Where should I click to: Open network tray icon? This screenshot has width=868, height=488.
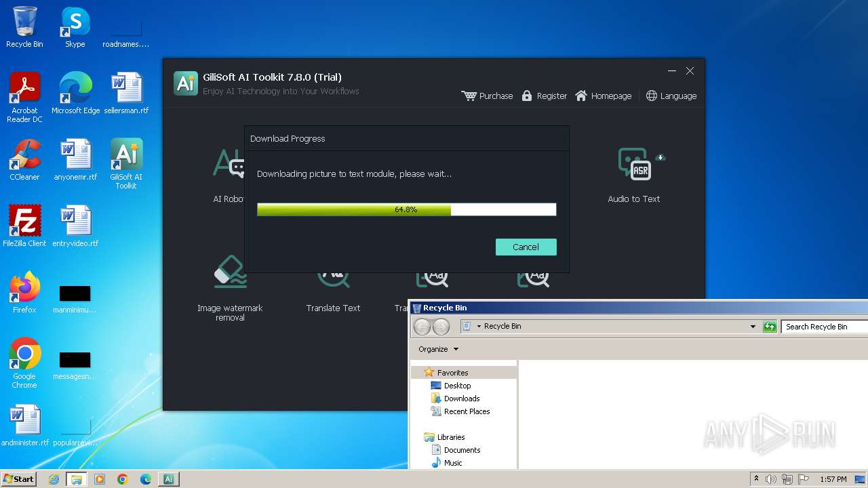pos(787,479)
